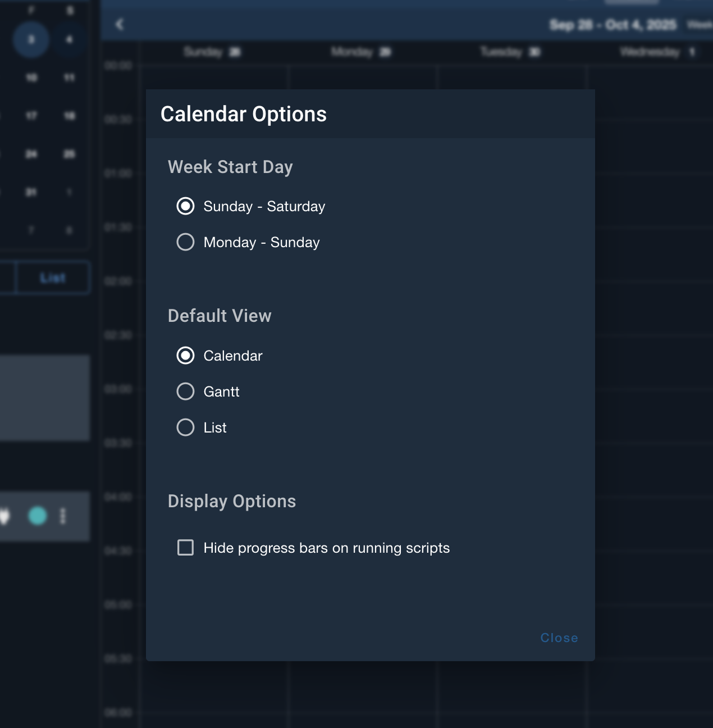The image size is (713, 728).
Task: Select highlighted date 3 in mini calendar
Action: tap(31, 40)
